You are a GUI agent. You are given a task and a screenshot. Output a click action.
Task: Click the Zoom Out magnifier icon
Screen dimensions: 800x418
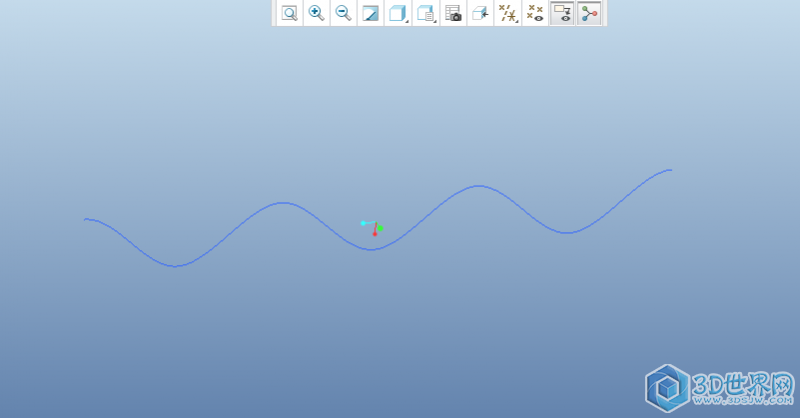[x=343, y=13]
